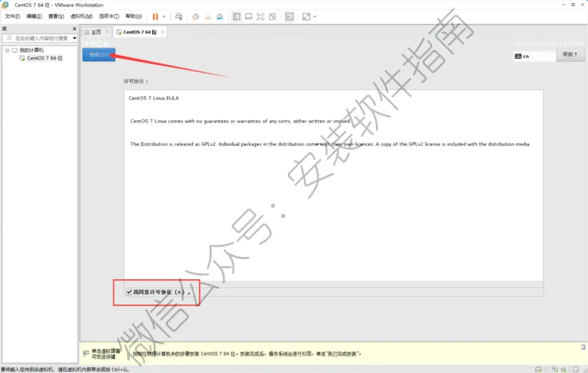588x373 pixels.
Task: Click the stretch guest display icon
Action: pos(307,16)
